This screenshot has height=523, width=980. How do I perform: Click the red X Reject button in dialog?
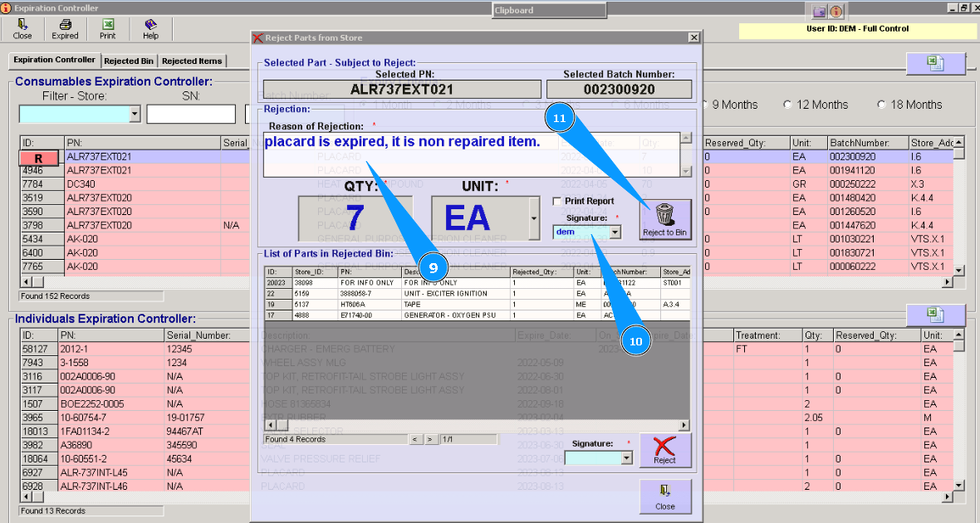[x=665, y=450]
